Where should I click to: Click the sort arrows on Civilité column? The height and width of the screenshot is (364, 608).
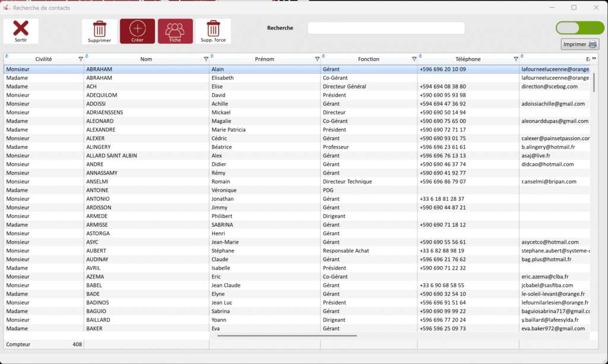click(7, 57)
